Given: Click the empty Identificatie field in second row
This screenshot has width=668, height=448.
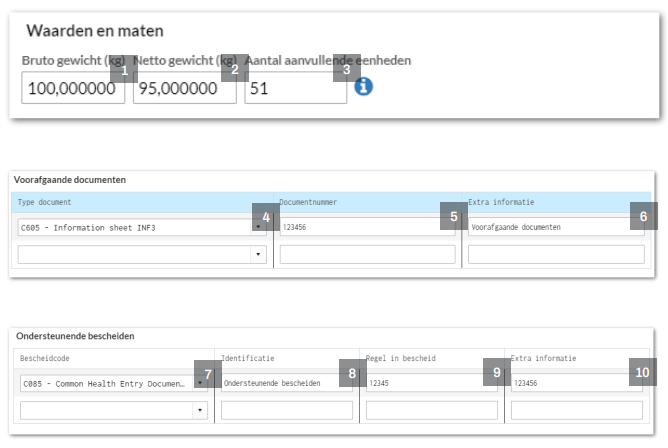Looking at the screenshot, I should point(287,411).
